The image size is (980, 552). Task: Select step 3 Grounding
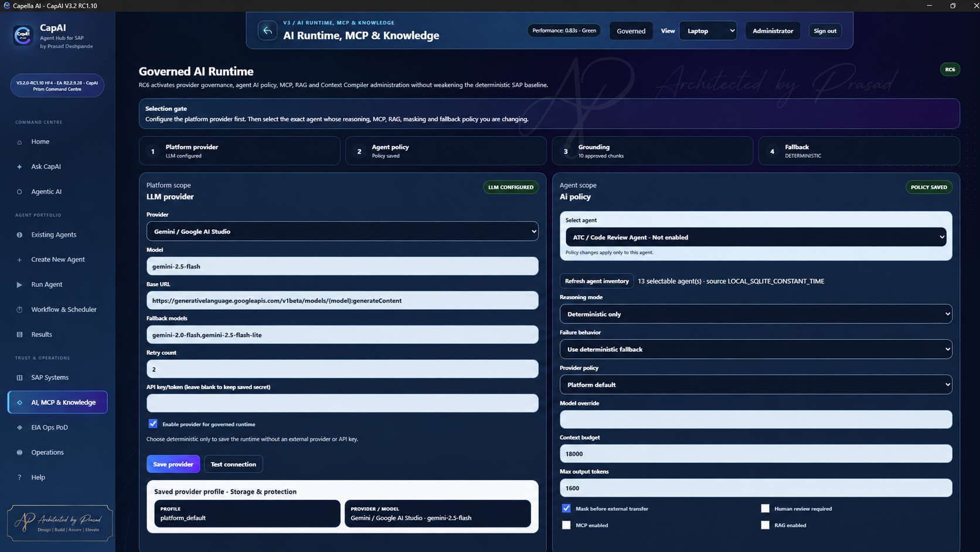point(652,151)
